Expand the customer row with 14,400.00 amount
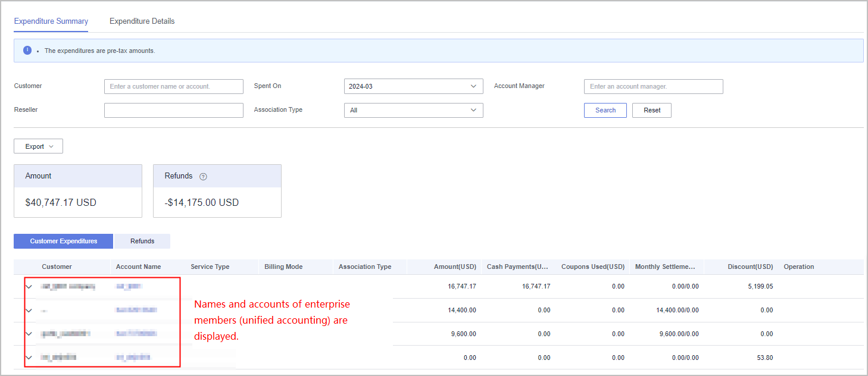This screenshot has height=376, width=868. point(29,311)
